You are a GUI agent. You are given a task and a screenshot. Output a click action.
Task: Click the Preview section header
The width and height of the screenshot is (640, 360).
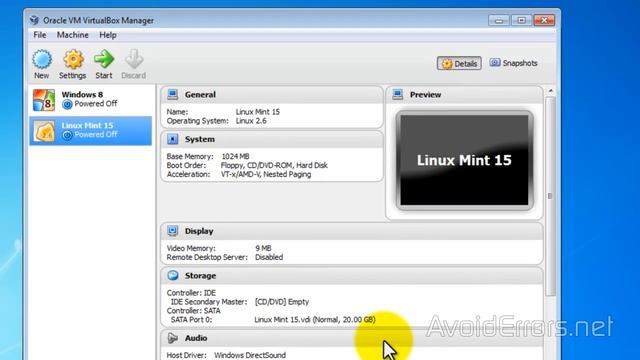425,95
